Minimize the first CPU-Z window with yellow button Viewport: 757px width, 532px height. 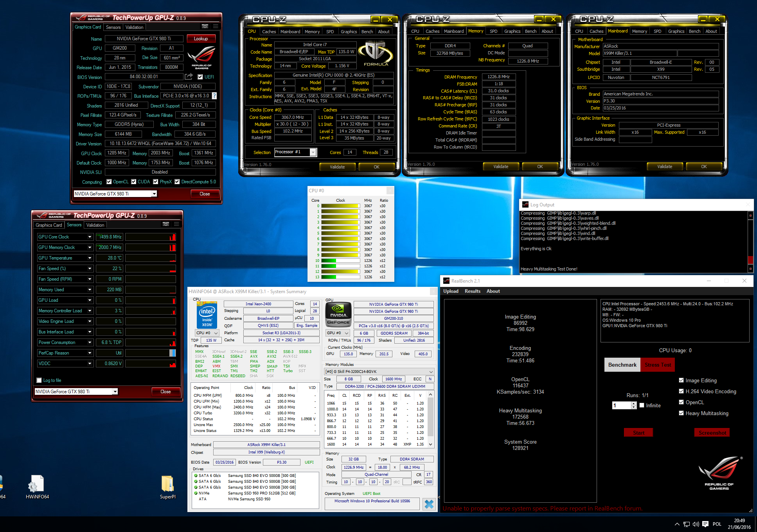376,19
